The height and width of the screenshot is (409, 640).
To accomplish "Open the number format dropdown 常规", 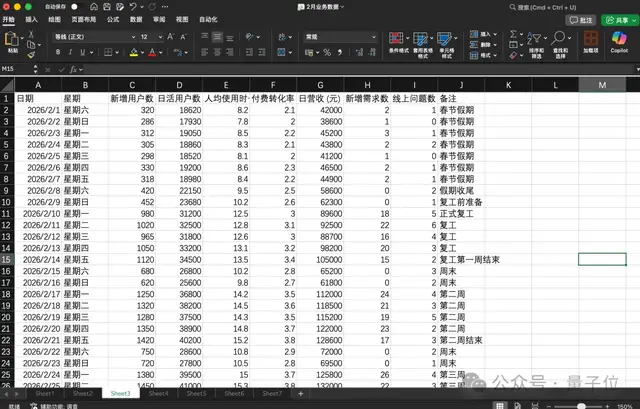I will tap(338, 36).
